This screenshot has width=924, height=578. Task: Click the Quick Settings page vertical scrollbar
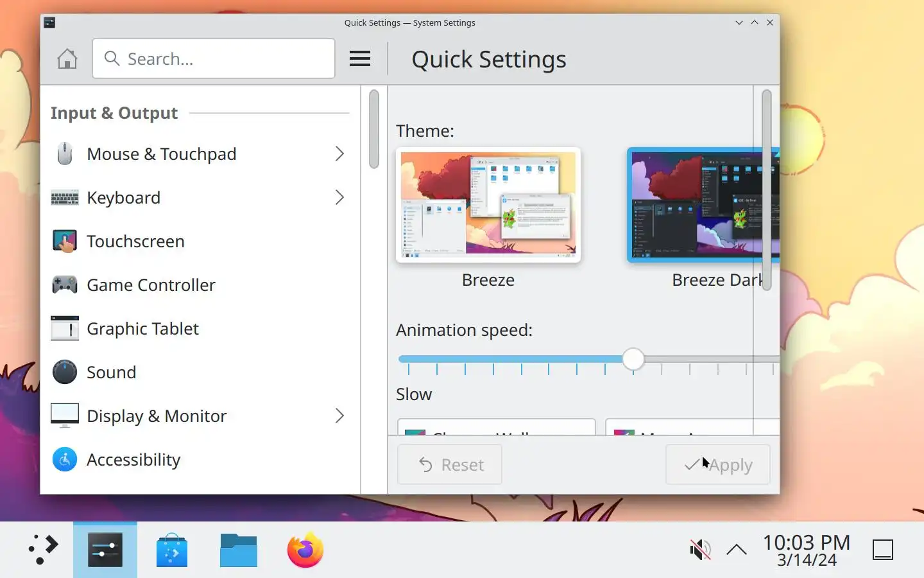(x=766, y=189)
